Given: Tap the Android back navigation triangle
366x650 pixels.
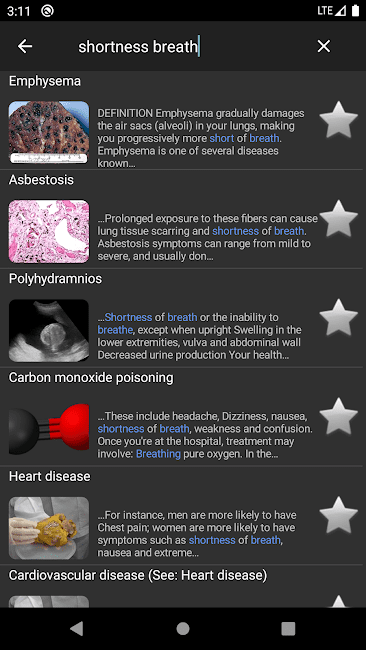Looking at the screenshot, I should click(x=77, y=628).
